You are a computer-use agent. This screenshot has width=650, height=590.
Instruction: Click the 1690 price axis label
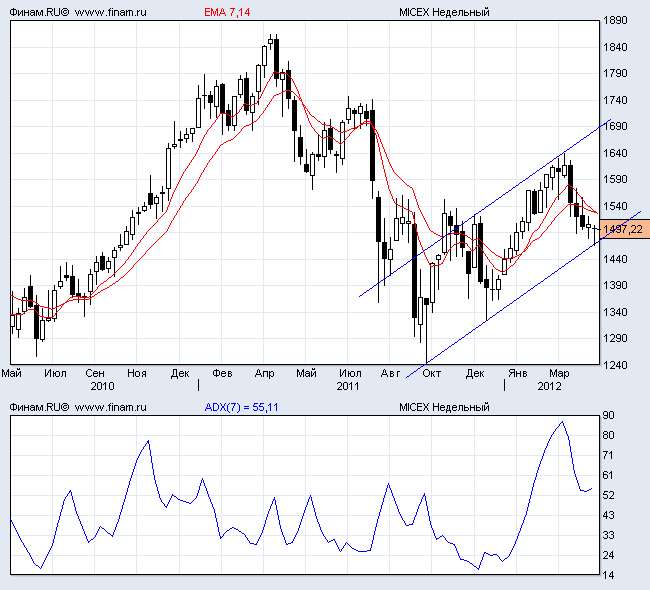coord(615,126)
